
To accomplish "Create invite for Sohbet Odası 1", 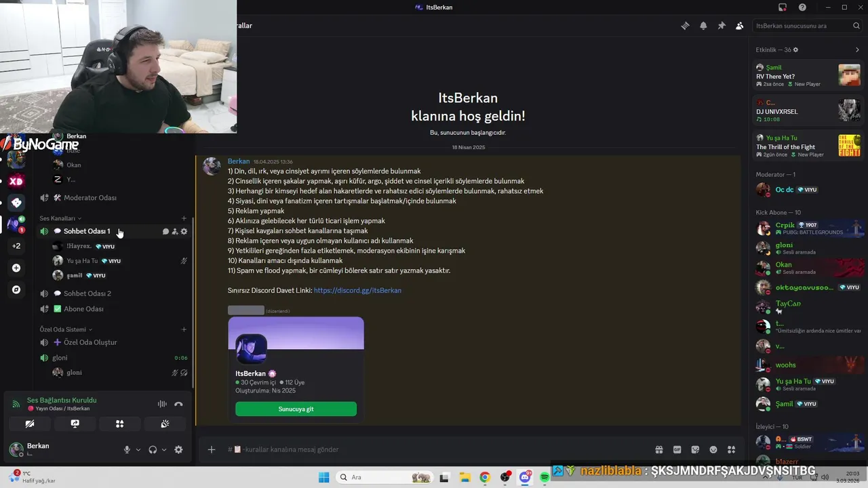I will pos(175,231).
